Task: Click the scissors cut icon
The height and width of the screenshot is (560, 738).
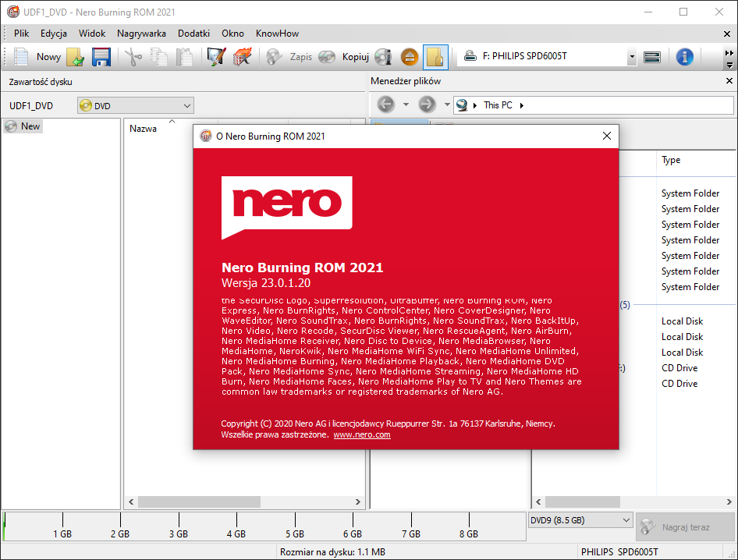Action: [x=133, y=57]
